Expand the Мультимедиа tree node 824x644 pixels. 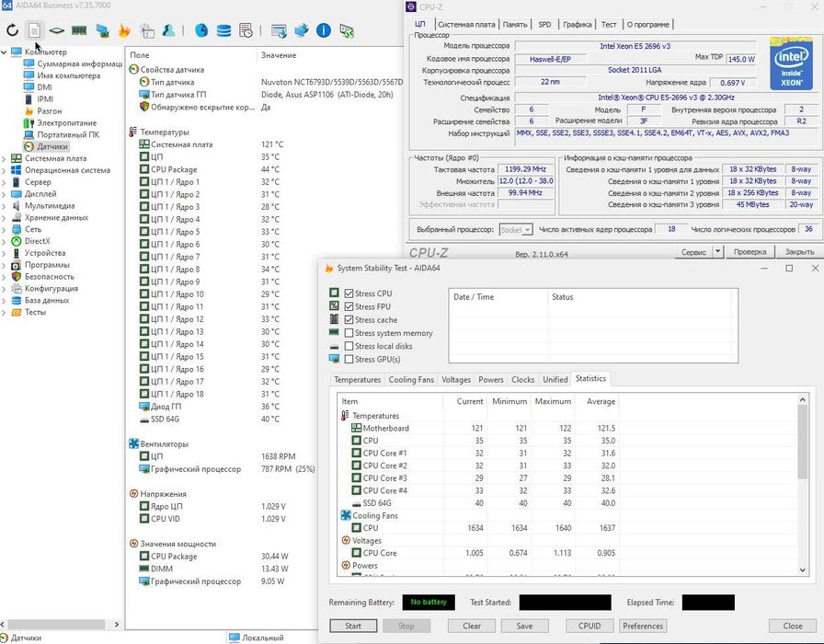coord(5,205)
